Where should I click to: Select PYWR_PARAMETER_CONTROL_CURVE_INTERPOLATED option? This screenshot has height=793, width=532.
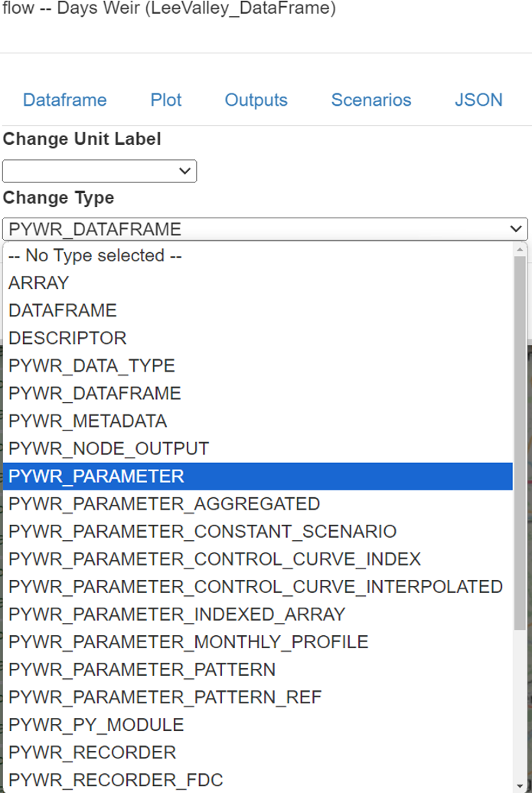click(x=256, y=587)
